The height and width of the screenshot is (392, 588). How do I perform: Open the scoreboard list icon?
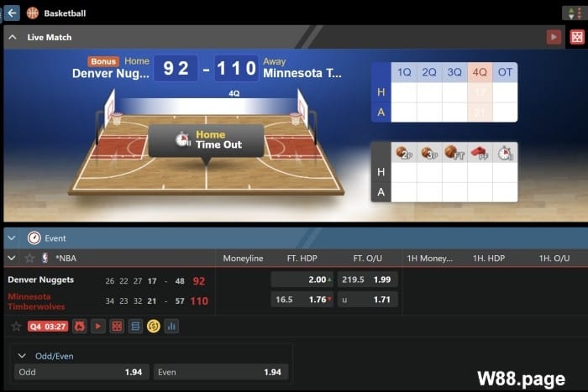coord(135,327)
